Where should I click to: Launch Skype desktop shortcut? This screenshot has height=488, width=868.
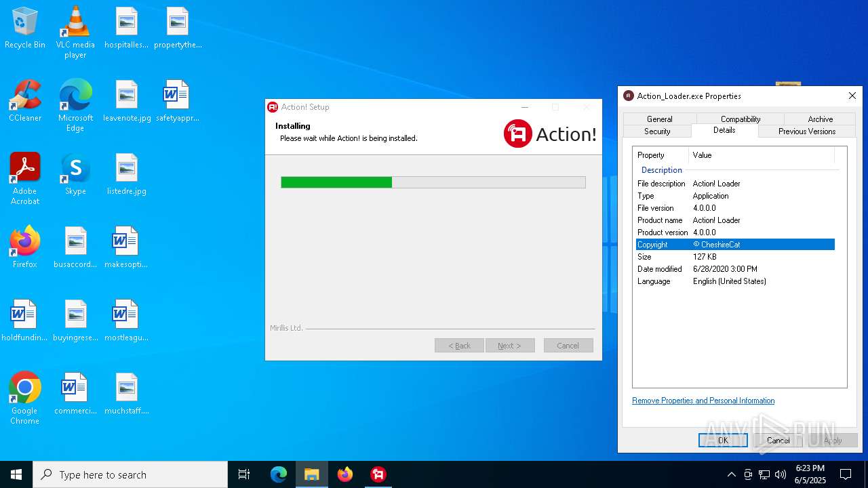[75, 175]
